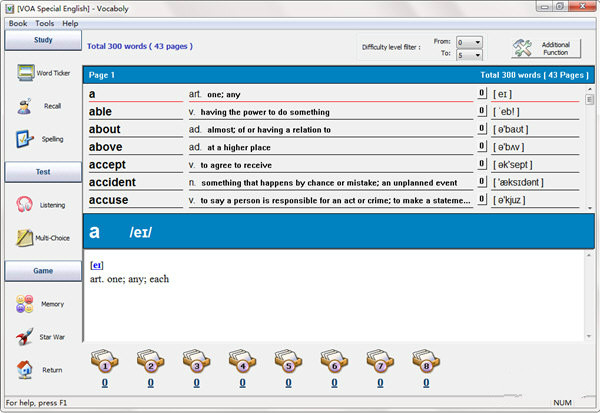The width and height of the screenshot is (600, 413).
Task: Click the [eɪ] pronunciation link
Action: [x=97, y=265]
